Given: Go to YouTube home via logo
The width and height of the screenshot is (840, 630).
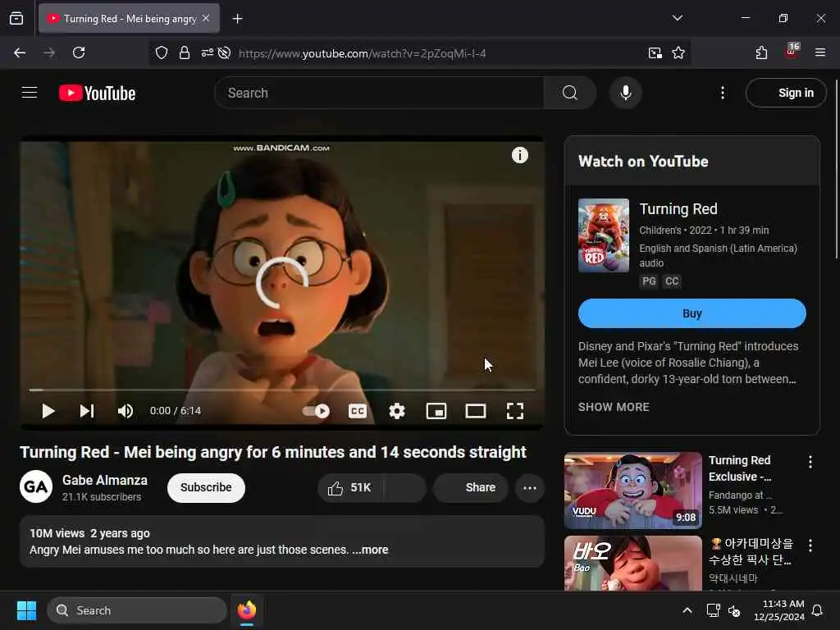Looking at the screenshot, I should (x=97, y=94).
